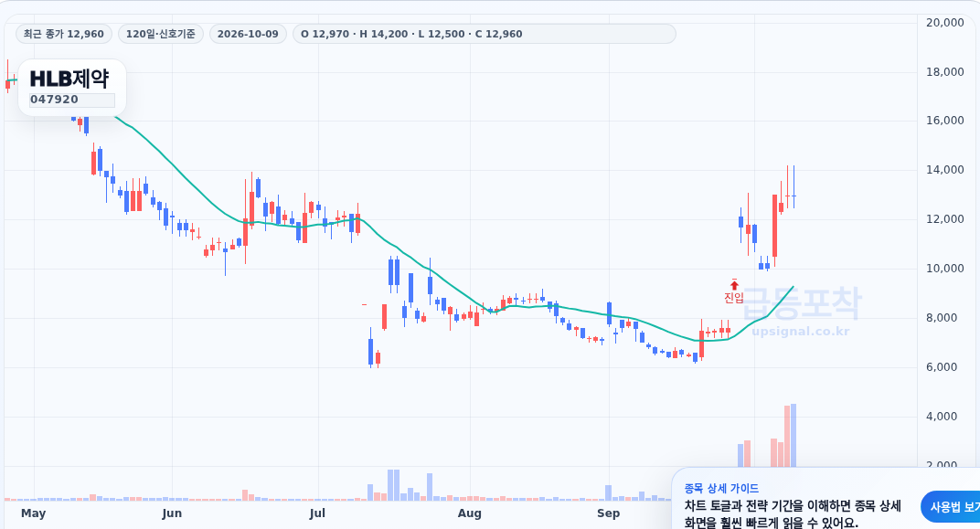Click the 14,000 price axis label
Screen dimensions: 980x529
point(945,170)
